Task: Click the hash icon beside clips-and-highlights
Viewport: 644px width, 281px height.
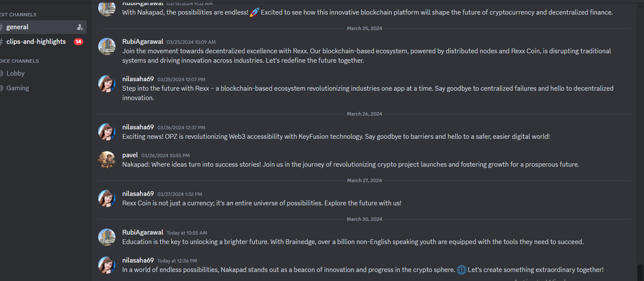Action: click(2, 42)
